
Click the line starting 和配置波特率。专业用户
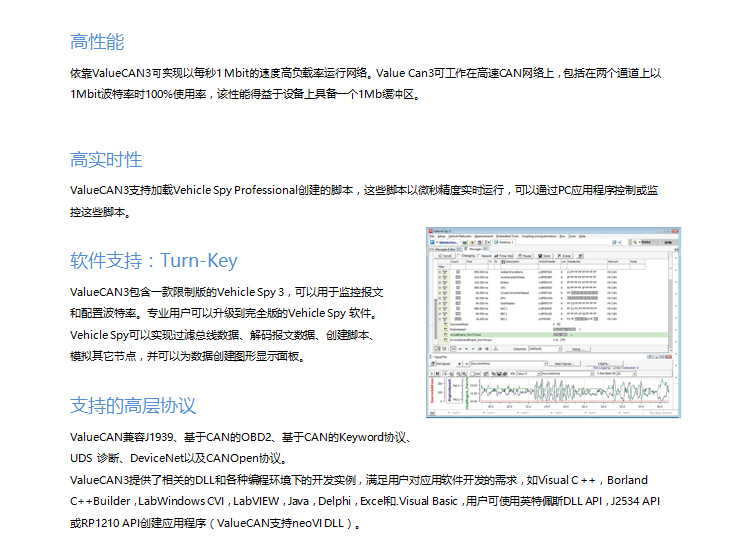[225, 313]
